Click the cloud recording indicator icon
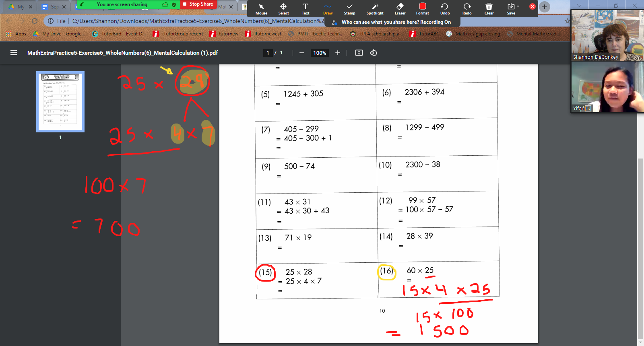Screen dimensions: 644x346 (x=165, y=4)
